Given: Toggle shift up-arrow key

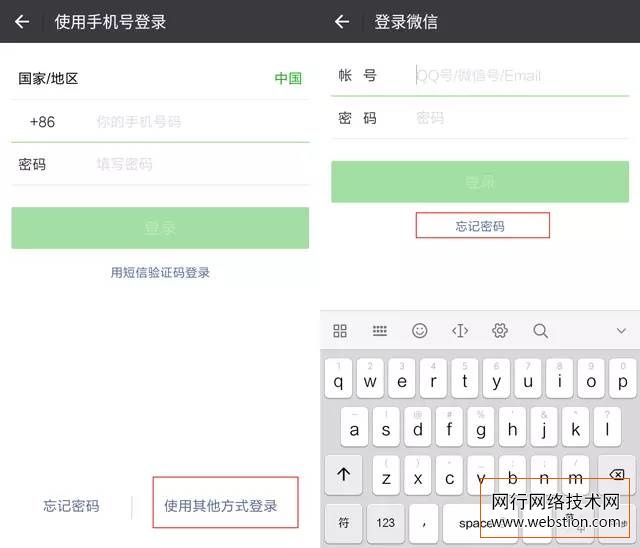Looking at the screenshot, I should pos(344,475).
